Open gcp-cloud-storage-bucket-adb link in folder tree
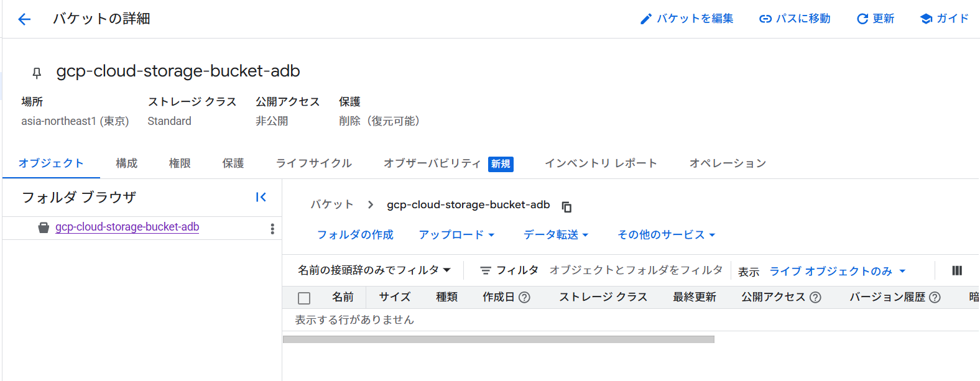 [127, 227]
